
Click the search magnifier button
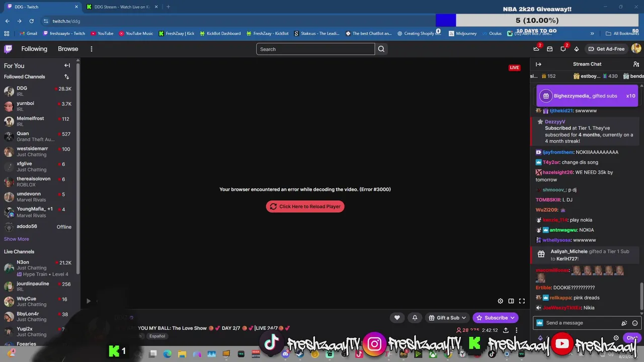[381, 49]
